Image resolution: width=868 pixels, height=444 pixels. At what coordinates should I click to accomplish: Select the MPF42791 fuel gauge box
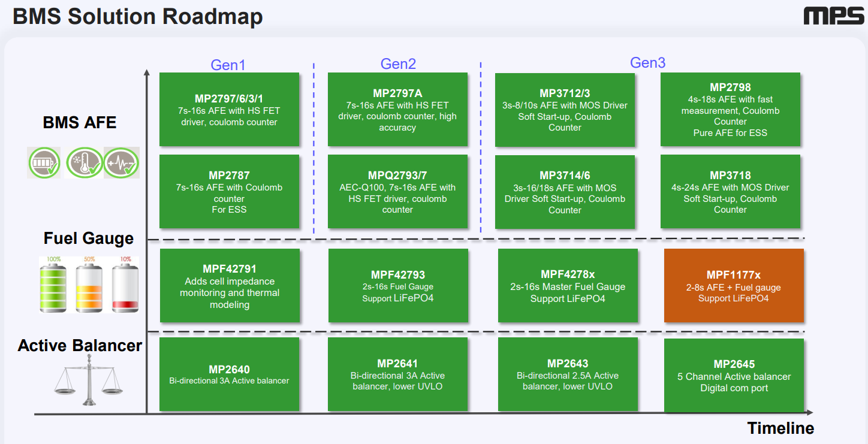pyautogui.click(x=229, y=286)
